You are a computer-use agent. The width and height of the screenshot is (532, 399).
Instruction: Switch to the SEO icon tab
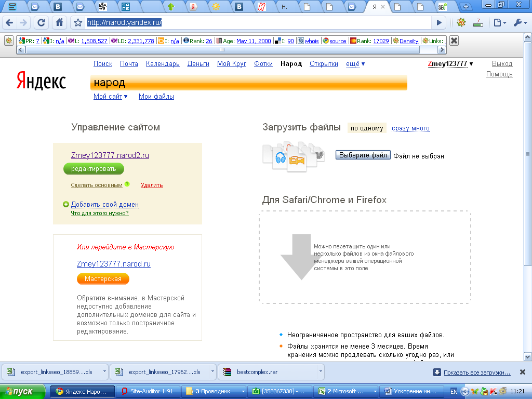pyautogui.click(x=442, y=6)
